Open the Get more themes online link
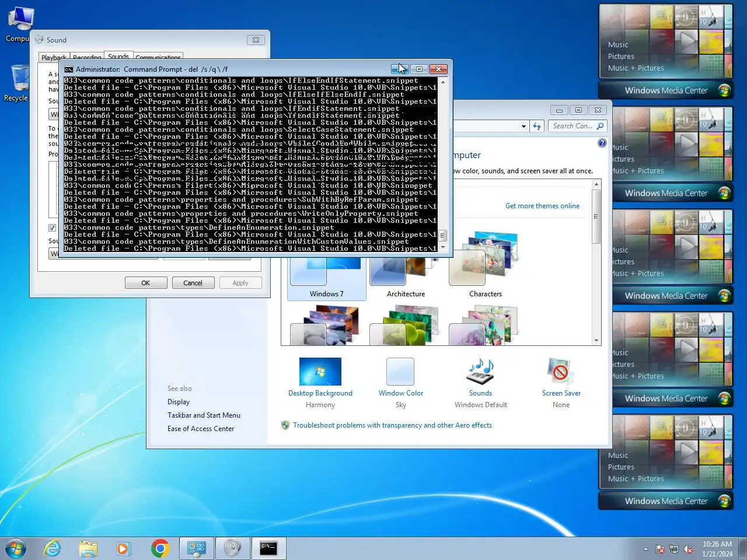The height and width of the screenshot is (560, 747). [542, 206]
